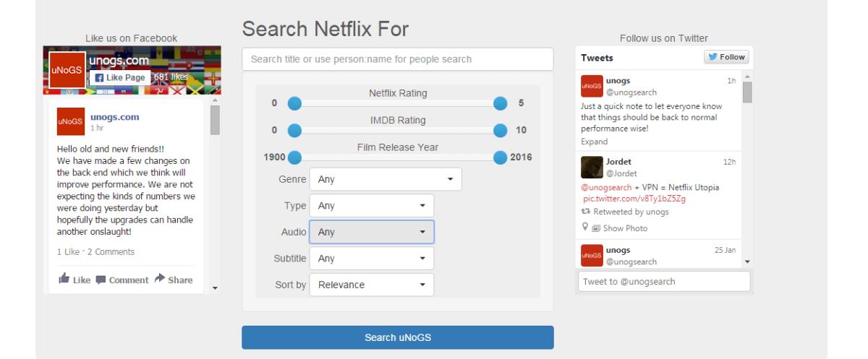Follow unogs on Twitter
Viewport: 868px width, 359px height.
(x=726, y=57)
